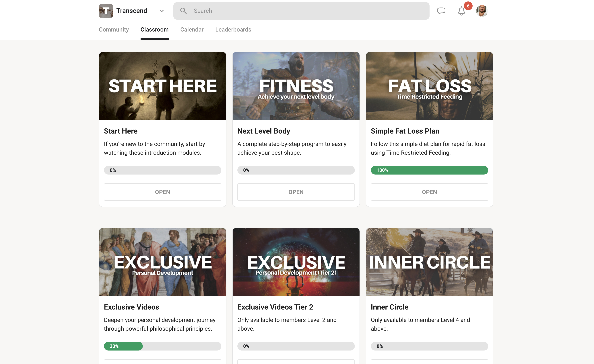Go to the Calendar tab
Viewport: 594px width, 364px height.
(192, 29)
